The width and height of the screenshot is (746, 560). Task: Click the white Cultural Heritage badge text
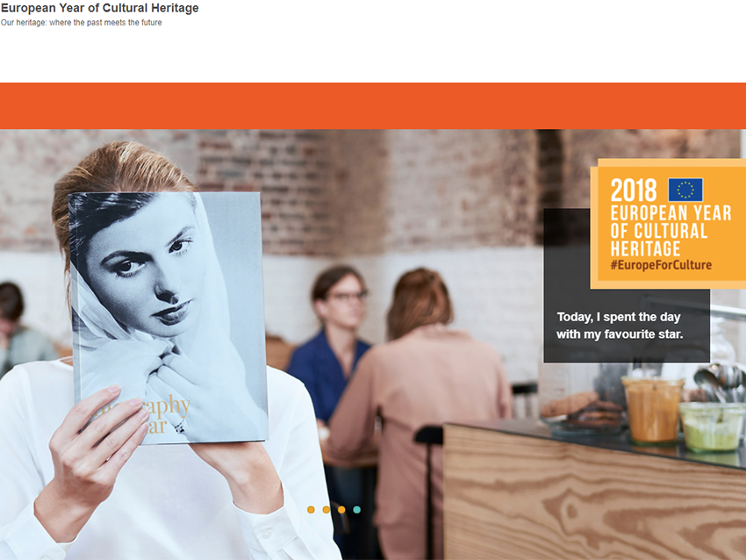[671, 231]
